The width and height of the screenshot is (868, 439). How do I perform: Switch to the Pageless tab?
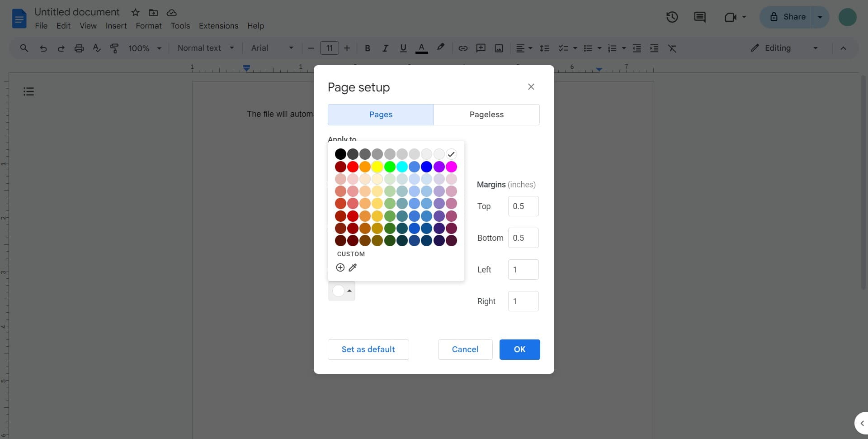tap(486, 115)
